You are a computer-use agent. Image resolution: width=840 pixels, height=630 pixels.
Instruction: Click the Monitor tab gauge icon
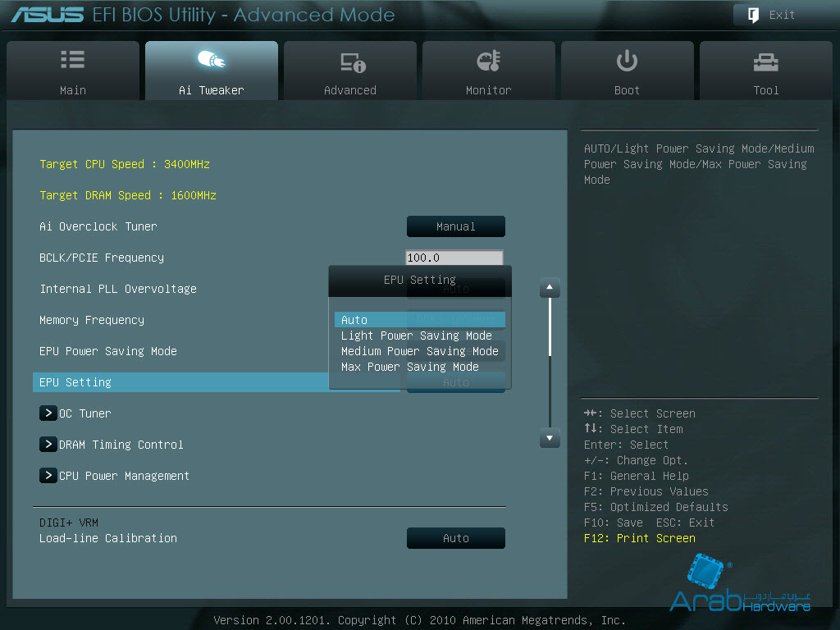coord(488,61)
